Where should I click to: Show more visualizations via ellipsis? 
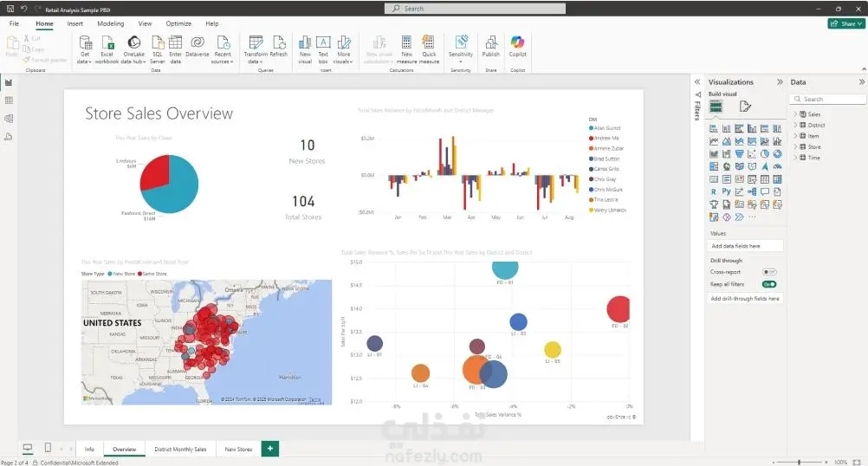(x=752, y=217)
